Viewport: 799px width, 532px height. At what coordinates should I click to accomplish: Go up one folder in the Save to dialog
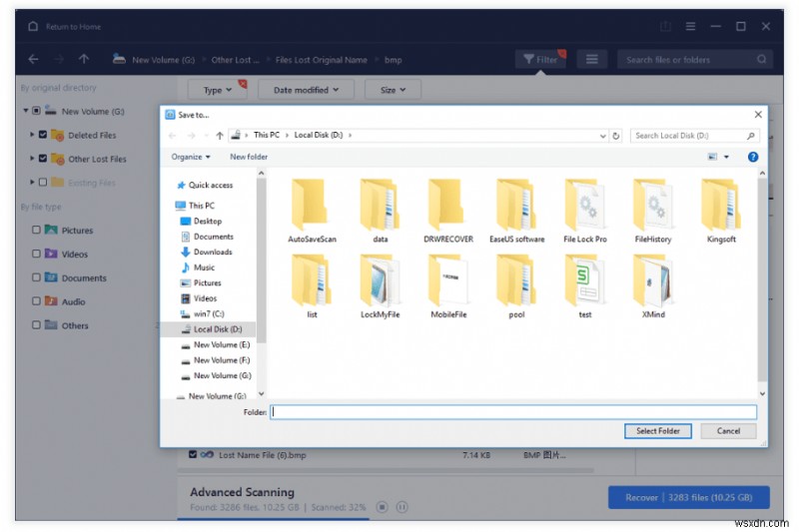[x=220, y=136]
